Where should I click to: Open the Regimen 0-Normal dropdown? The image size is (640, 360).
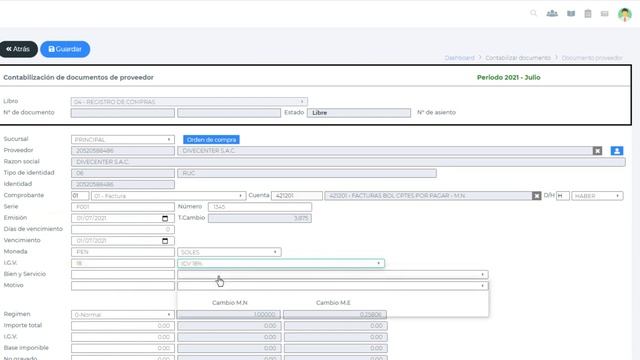122,315
